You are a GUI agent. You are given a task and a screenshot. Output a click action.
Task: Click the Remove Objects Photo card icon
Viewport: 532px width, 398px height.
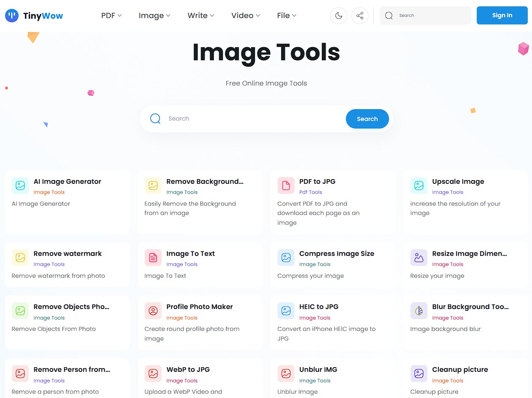20,311
